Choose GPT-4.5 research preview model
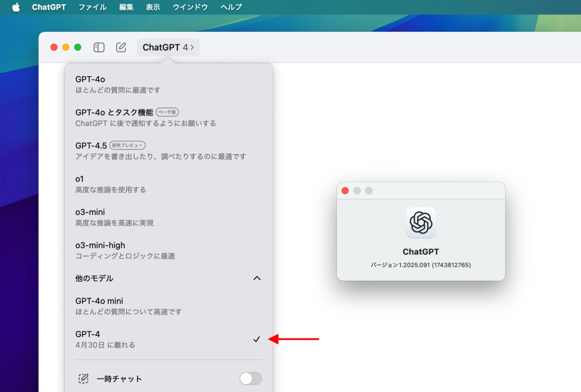Viewport: 581px width, 392px height. 91,146
